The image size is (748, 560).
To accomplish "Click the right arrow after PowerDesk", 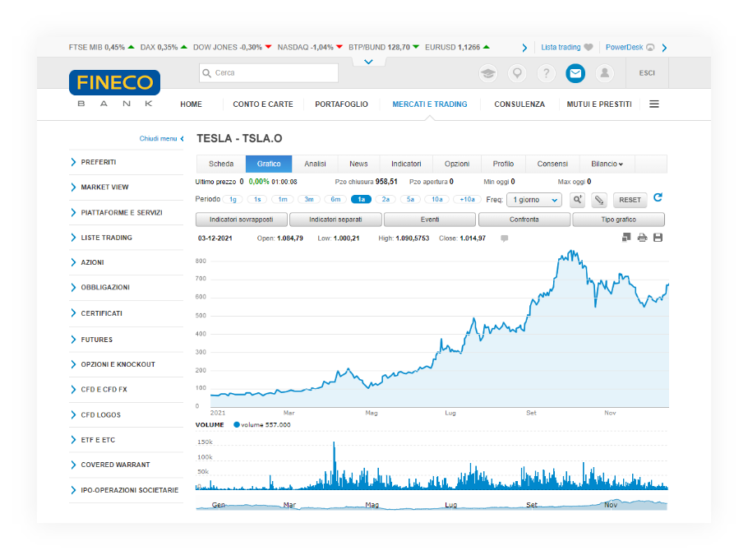I will tap(664, 48).
